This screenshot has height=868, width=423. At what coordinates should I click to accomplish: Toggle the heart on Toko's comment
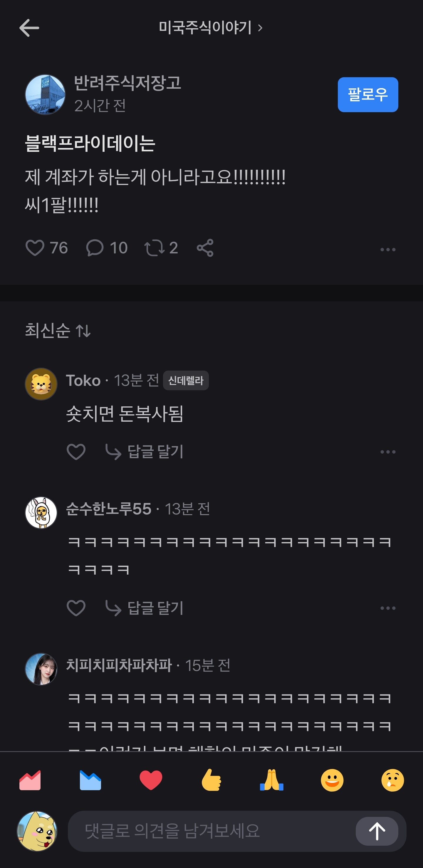click(x=76, y=452)
